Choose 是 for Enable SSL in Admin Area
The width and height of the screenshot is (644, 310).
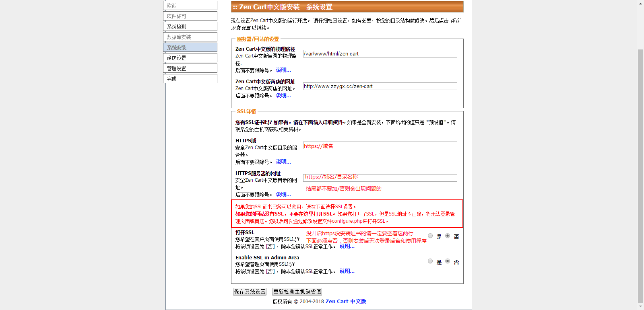click(430, 261)
